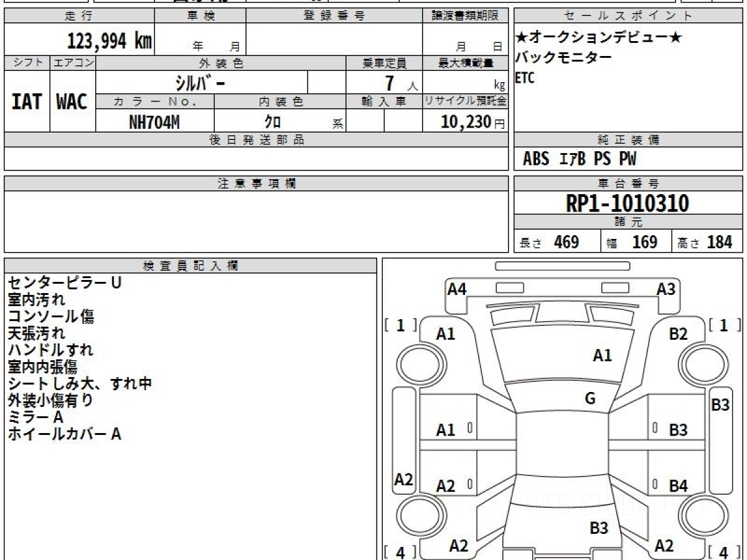Click the WAC air conditioner value
Viewport: 747px width, 560px height.
coord(72,101)
